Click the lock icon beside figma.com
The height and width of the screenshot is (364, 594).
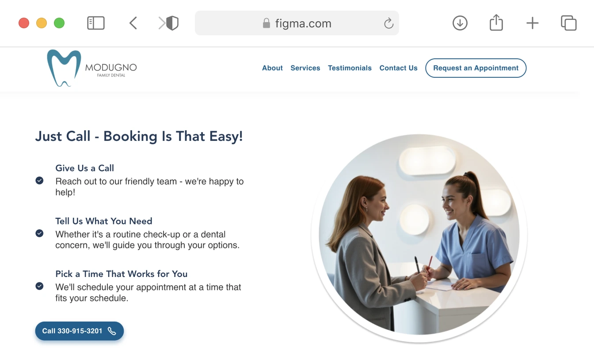[266, 23]
